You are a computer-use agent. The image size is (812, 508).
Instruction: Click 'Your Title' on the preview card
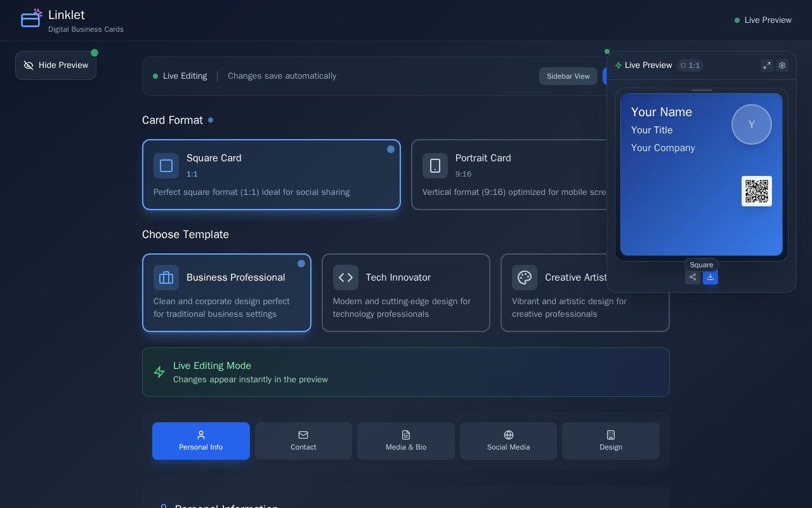coord(652,130)
